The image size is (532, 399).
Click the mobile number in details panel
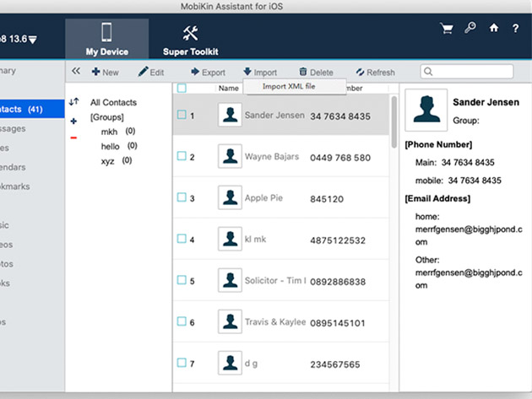(475, 181)
